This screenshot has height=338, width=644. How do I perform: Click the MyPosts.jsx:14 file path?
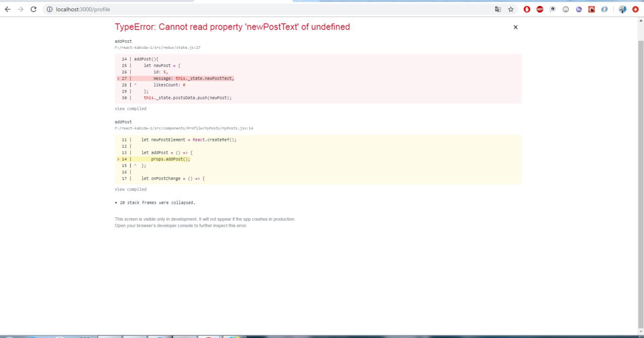[184, 128]
